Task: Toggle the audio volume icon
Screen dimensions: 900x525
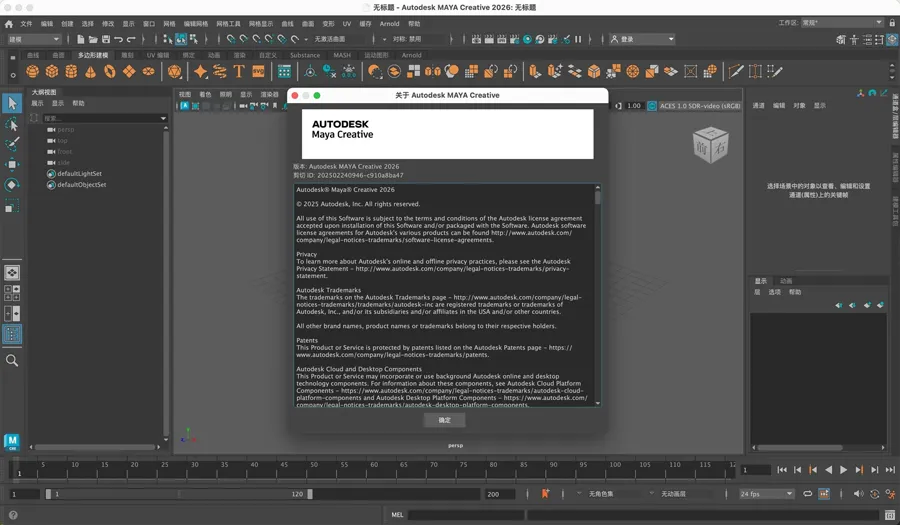Action: click(858, 494)
